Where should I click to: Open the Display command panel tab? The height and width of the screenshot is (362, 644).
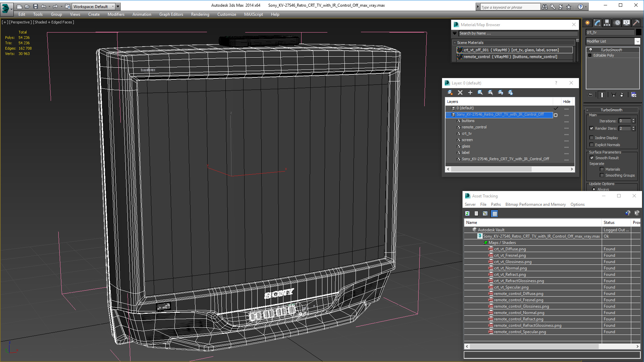pyautogui.click(x=626, y=23)
